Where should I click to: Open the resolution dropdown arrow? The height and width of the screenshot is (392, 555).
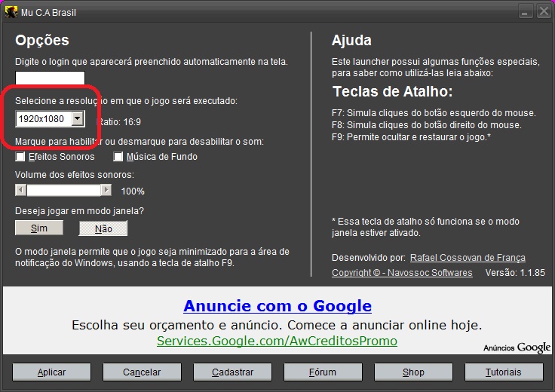point(77,119)
